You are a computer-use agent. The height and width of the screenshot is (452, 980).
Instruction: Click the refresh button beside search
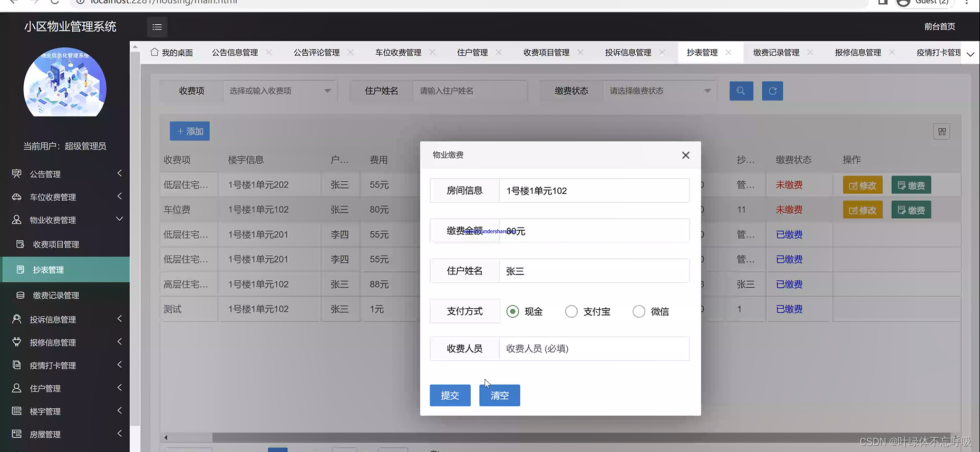pos(772,91)
